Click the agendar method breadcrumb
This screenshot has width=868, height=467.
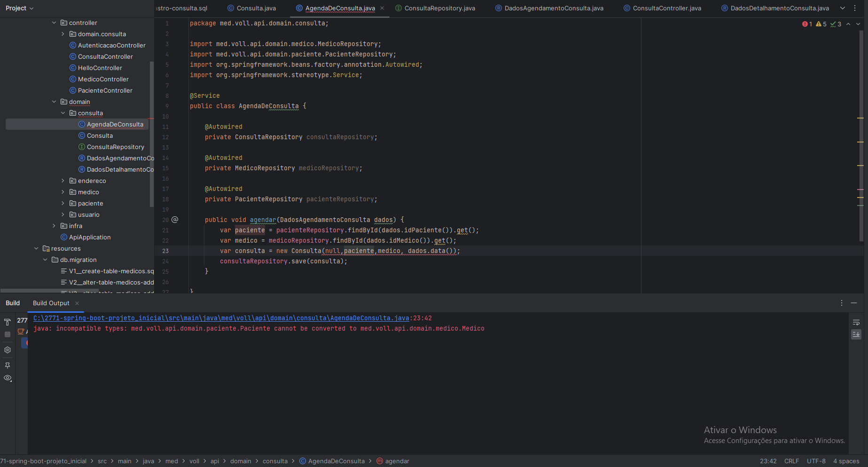coord(393,461)
